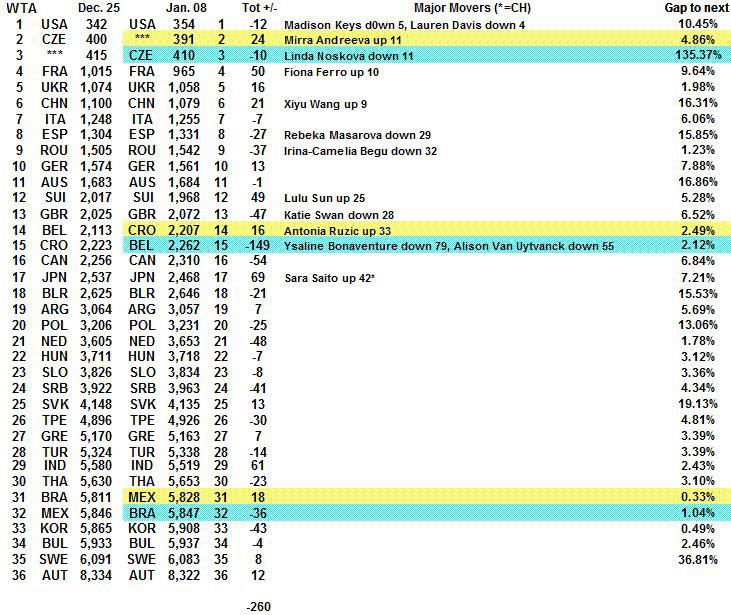Click the 'Linda Noskova down 11' note
Image resolution: width=731 pixels, height=615 pixels.
(x=345, y=55)
